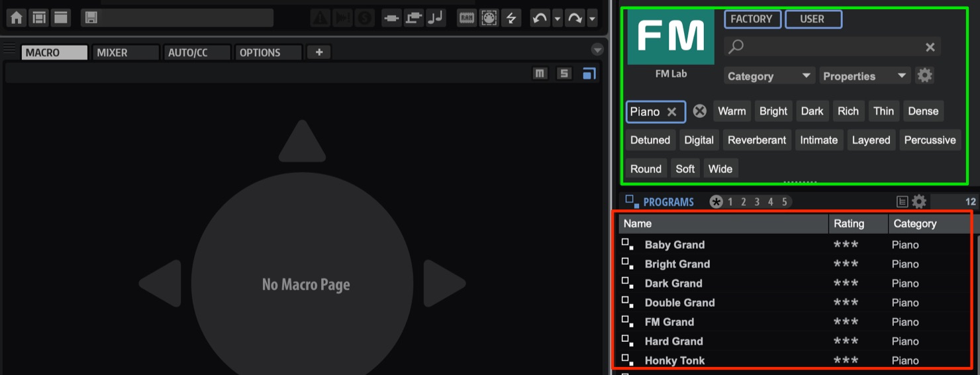Toggle the USER filter button
Screen dimensions: 980x375
coord(813,19)
